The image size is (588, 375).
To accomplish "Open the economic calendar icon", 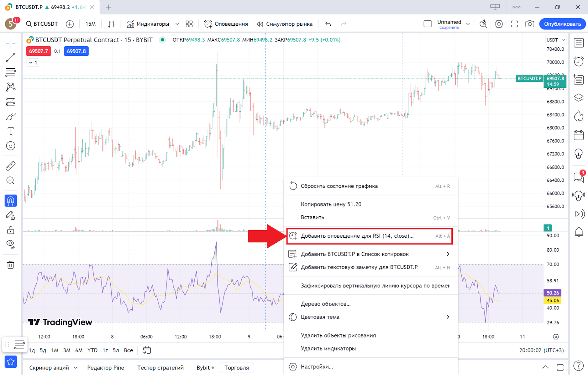I will pyautogui.click(x=579, y=135).
